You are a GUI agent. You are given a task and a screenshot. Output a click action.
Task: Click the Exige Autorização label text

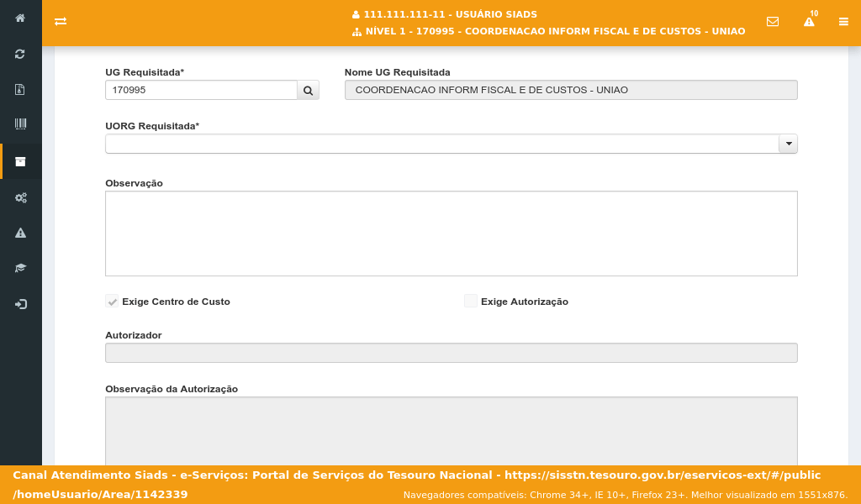525,302
